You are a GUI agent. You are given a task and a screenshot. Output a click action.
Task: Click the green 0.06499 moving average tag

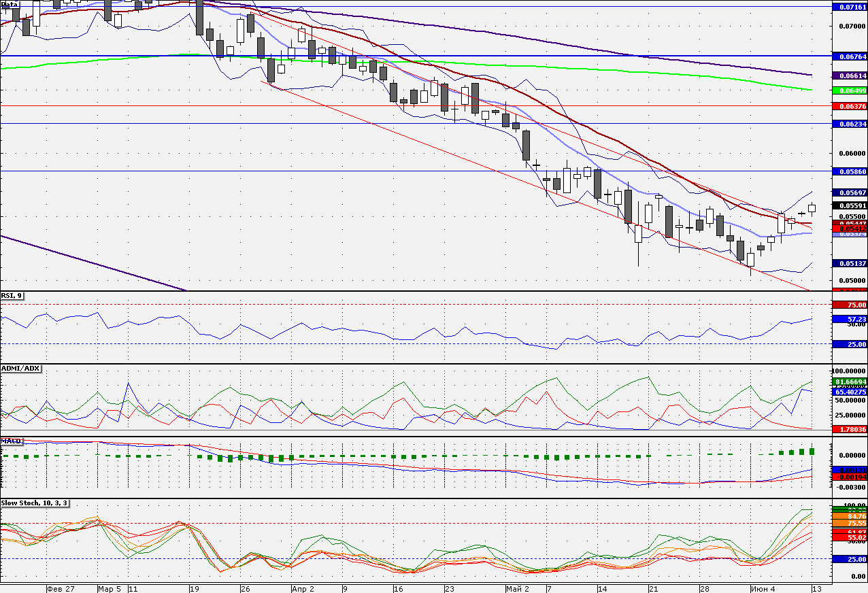850,90
